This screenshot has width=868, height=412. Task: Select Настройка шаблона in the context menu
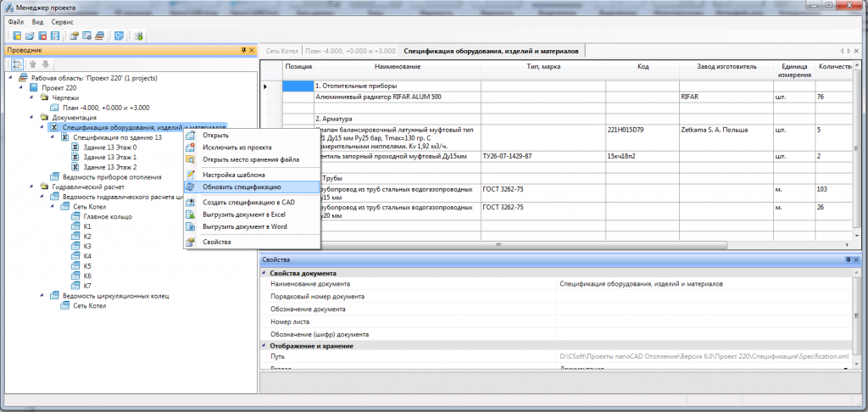[252, 175]
